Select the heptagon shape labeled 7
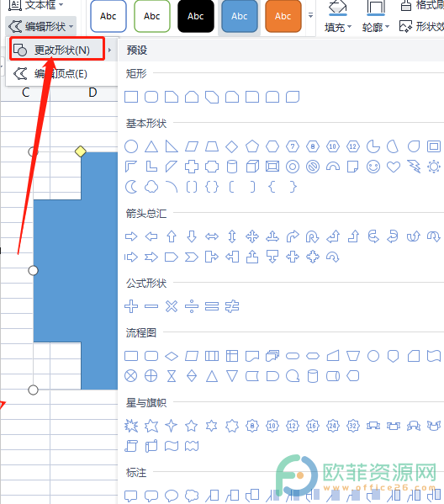Image resolution: width=444 pixels, height=504 pixels. [293, 146]
